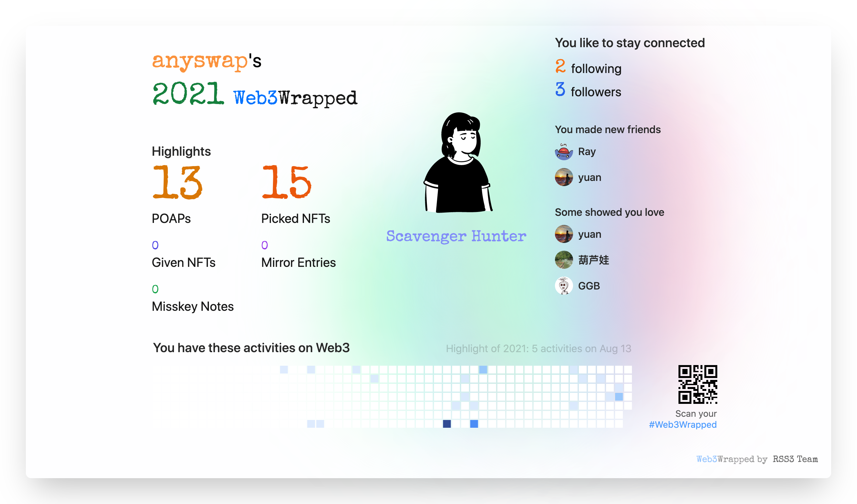857x504 pixels.
Task: Open 葫芦娃's avatar picture
Action: coord(563,260)
